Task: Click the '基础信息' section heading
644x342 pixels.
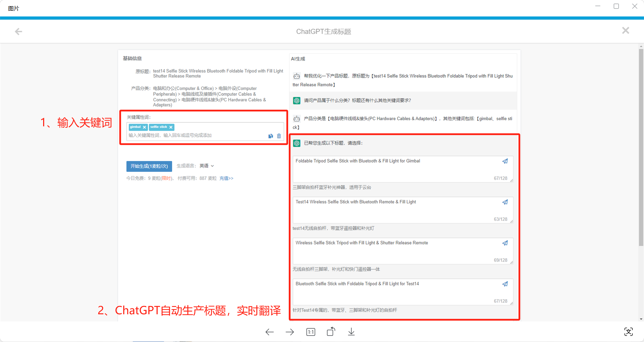Action: (x=132, y=59)
